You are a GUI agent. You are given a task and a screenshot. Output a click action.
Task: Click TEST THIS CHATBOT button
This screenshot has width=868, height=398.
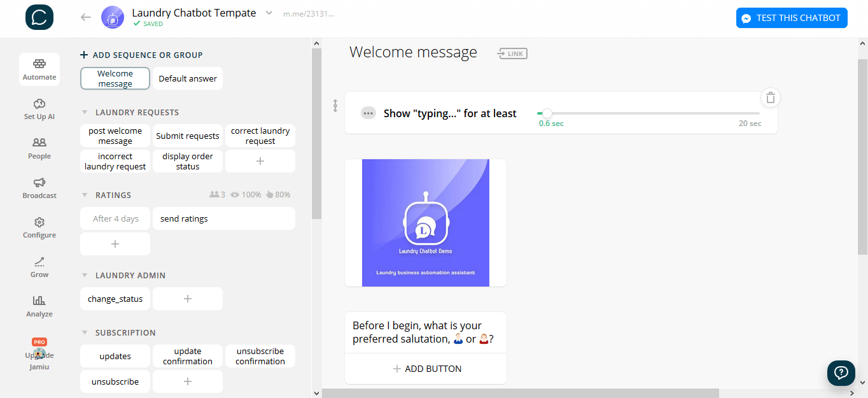pos(792,18)
